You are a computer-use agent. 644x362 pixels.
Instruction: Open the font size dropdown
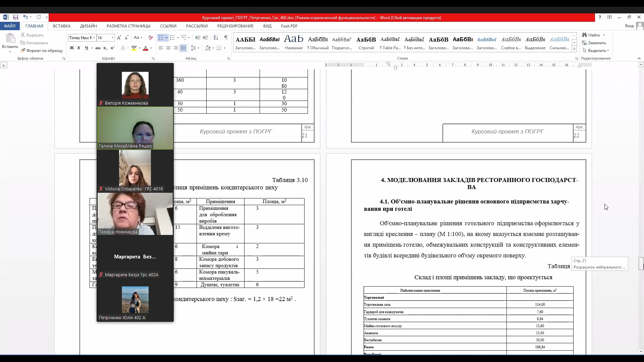pyautogui.click(x=113, y=38)
